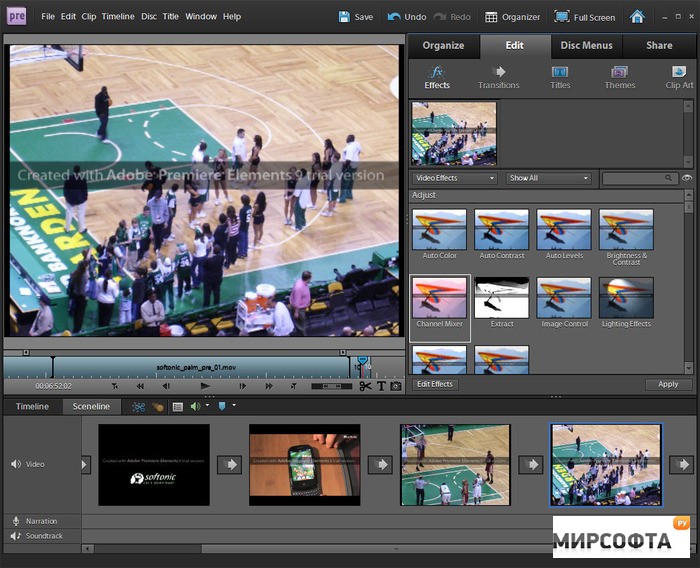Add default text with T icon
The image size is (700, 568).
381,386
